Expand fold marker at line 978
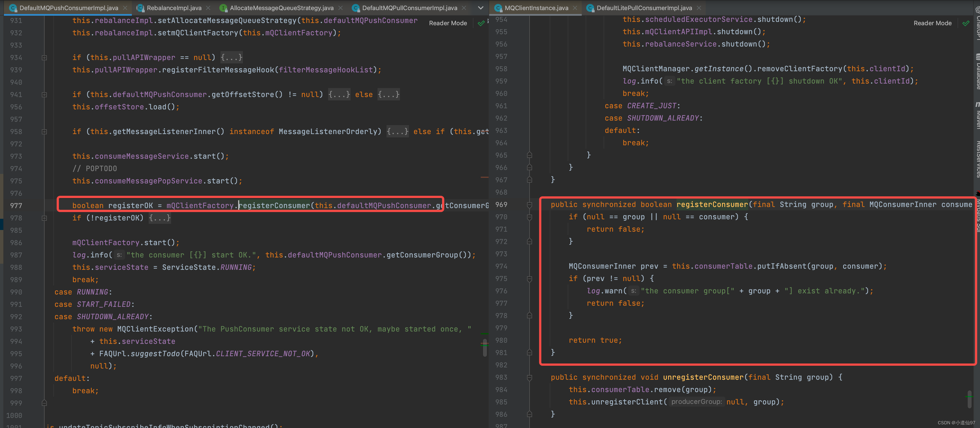This screenshot has height=428, width=980. (44, 218)
